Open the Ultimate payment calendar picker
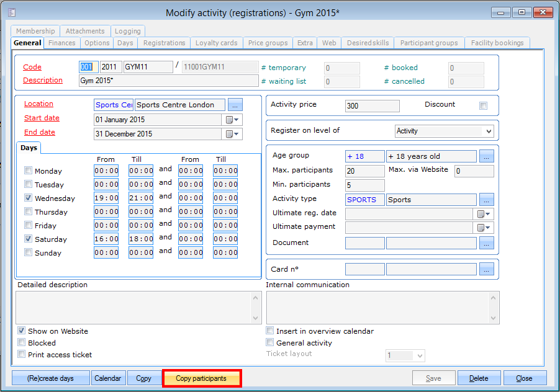Viewport: 560px width, 392px height. 484,228
